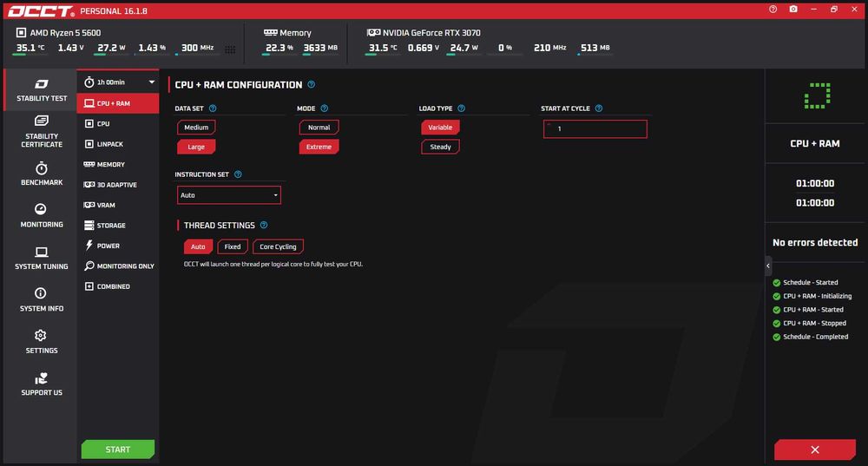Click the Start At Cycle input field
Screen dimensions: 868x466
[x=595, y=129]
